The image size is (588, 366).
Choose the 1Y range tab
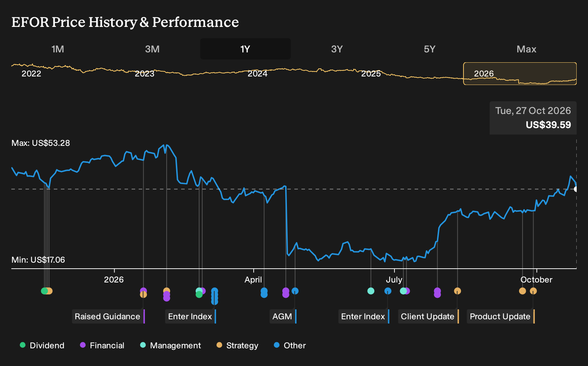point(246,49)
